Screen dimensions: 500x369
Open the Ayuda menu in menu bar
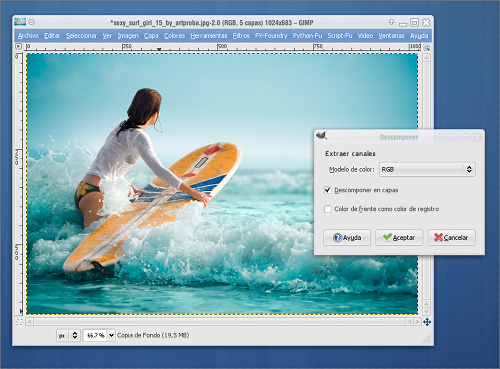tap(419, 36)
